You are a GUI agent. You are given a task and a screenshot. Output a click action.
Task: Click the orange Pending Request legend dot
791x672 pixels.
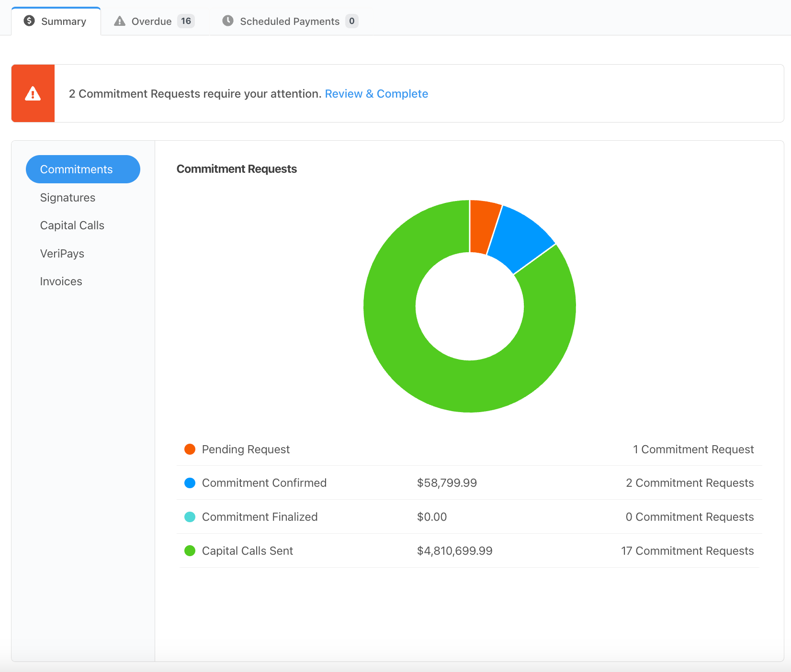click(x=190, y=449)
